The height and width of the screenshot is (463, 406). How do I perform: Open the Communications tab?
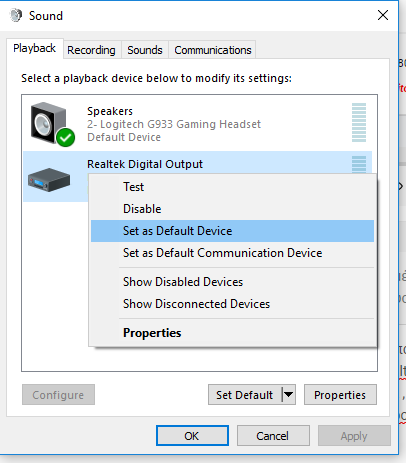(213, 50)
